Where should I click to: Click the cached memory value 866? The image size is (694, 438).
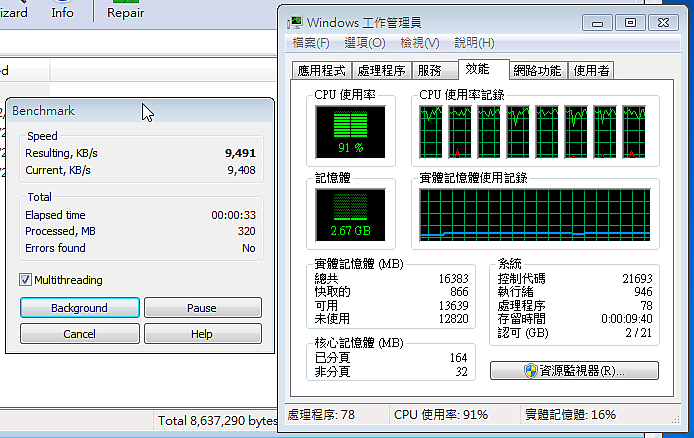pyautogui.click(x=459, y=292)
